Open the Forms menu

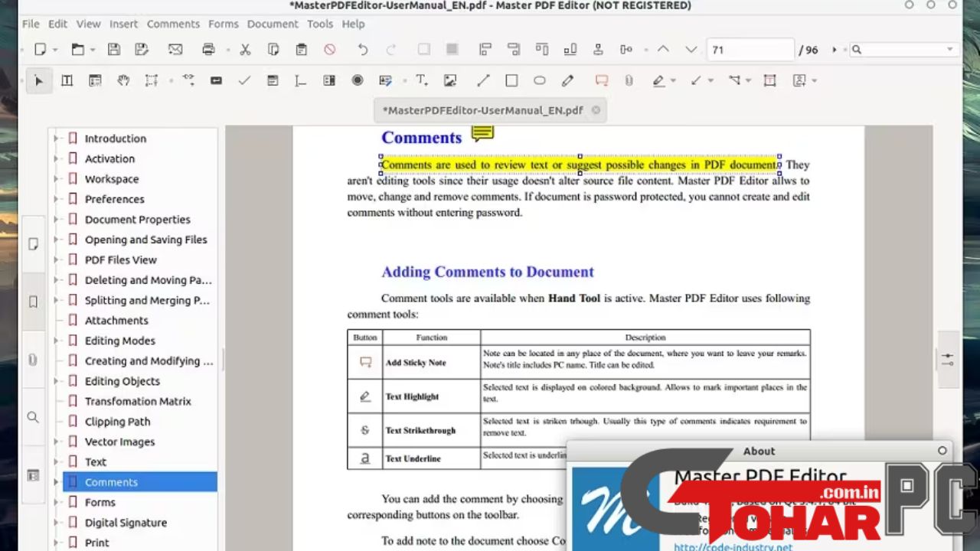point(224,24)
